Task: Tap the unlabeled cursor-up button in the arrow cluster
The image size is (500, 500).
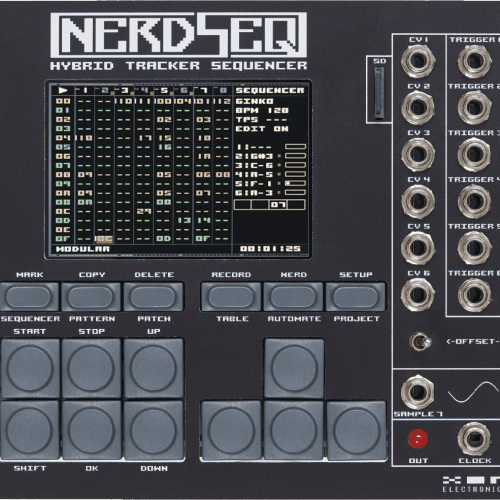Action: [294, 368]
